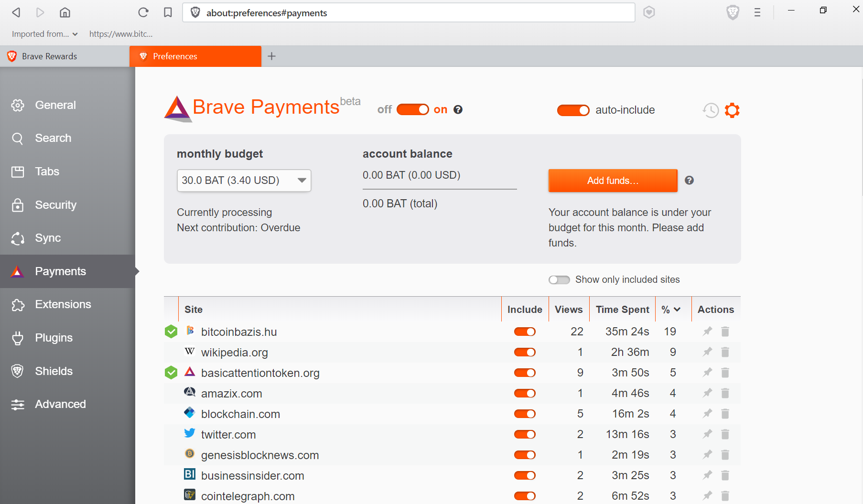Select the Preferences tab
This screenshot has width=863, height=504.
coord(195,56)
